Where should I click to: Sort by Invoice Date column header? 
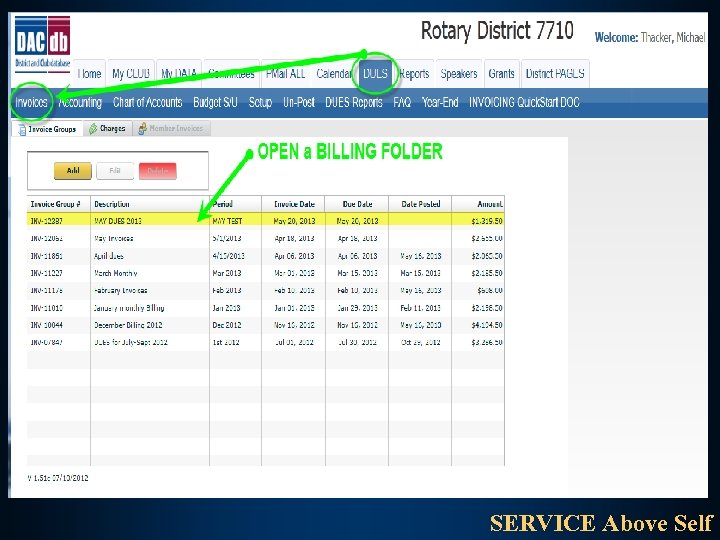click(293, 204)
